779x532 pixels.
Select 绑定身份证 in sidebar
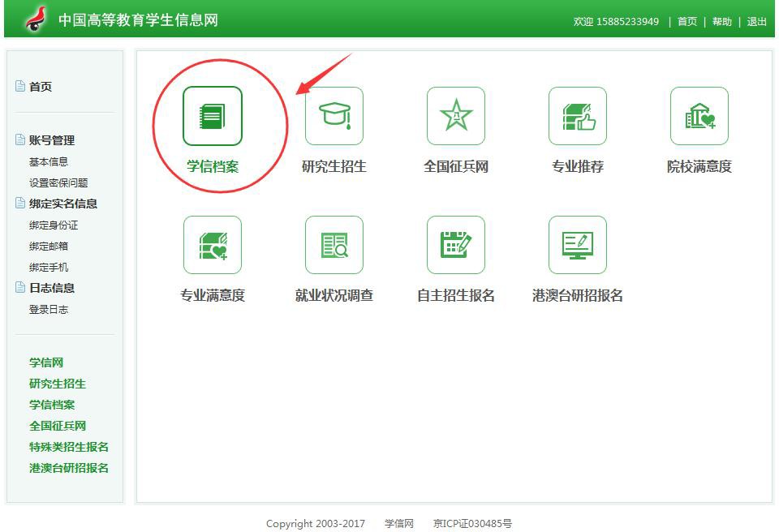[x=54, y=225]
